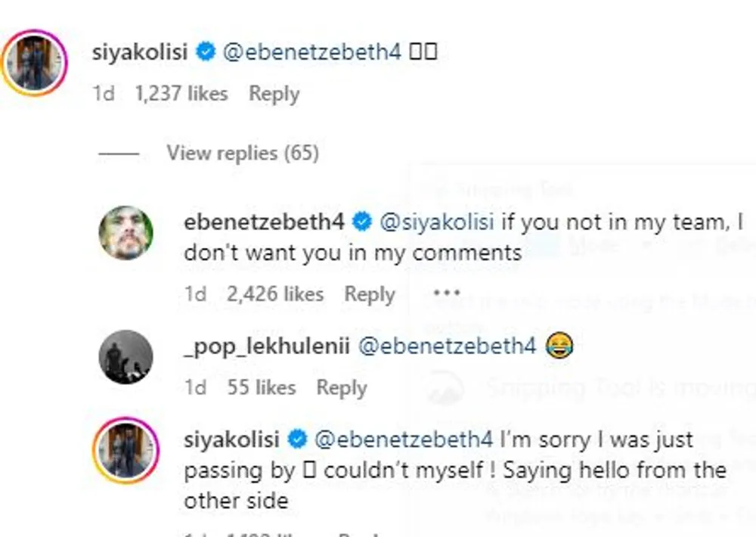The height and width of the screenshot is (537, 756).
Task: Click siyakolisi's profile picture in top comment
Action: (35, 63)
